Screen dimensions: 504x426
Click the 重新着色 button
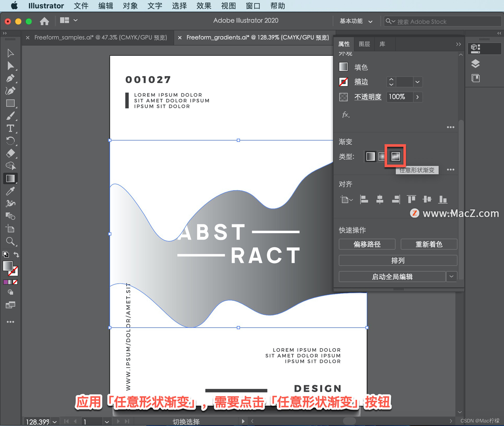point(429,244)
